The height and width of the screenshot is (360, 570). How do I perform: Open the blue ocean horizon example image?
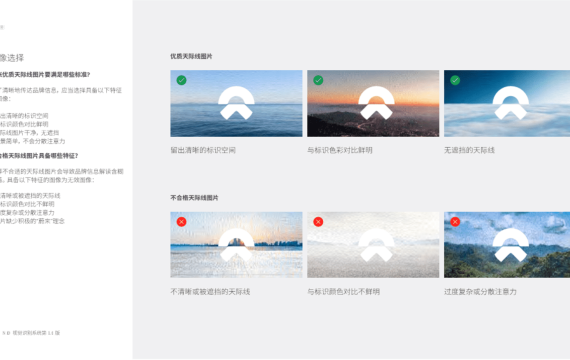236,103
